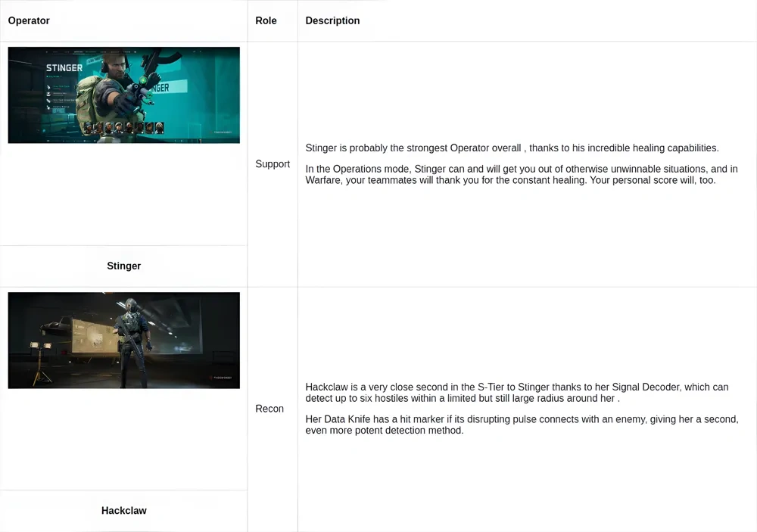The image size is (757, 532).
Task: Click the Support role cell
Action: pos(273,164)
